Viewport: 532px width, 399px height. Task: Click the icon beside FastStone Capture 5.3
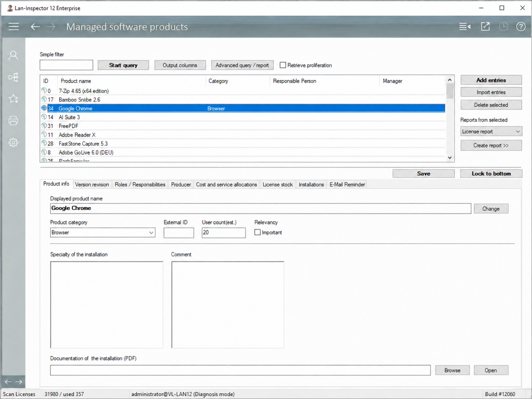click(44, 143)
